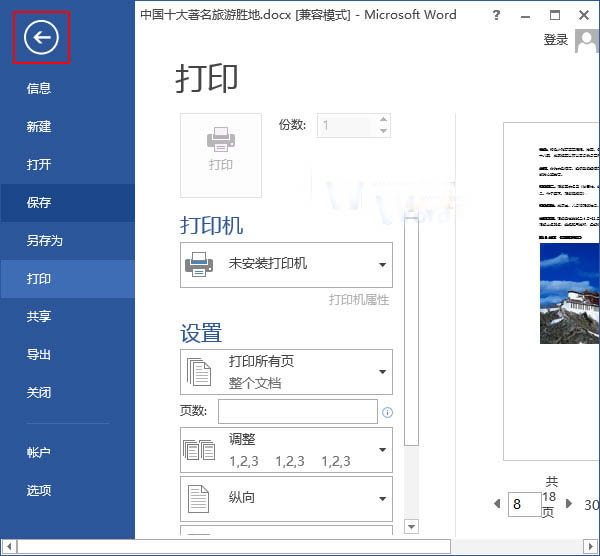Click the current page number field showing 8
The width and height of the screenshot is (600, 556).
[x=525, y=504]
